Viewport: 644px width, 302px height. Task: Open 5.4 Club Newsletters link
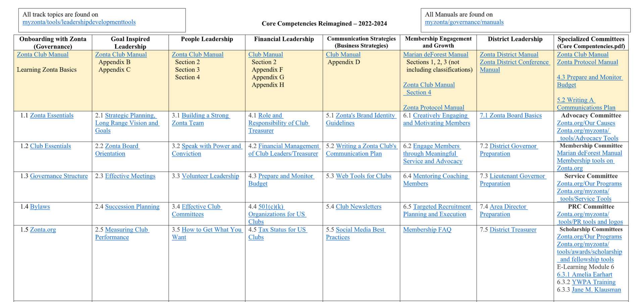pos(359,207)
